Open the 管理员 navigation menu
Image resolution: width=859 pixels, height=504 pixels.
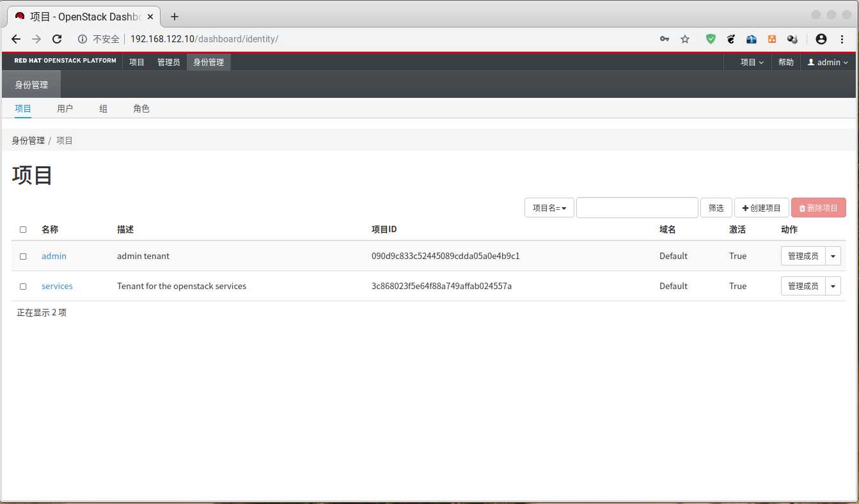(x=169, y=62)
